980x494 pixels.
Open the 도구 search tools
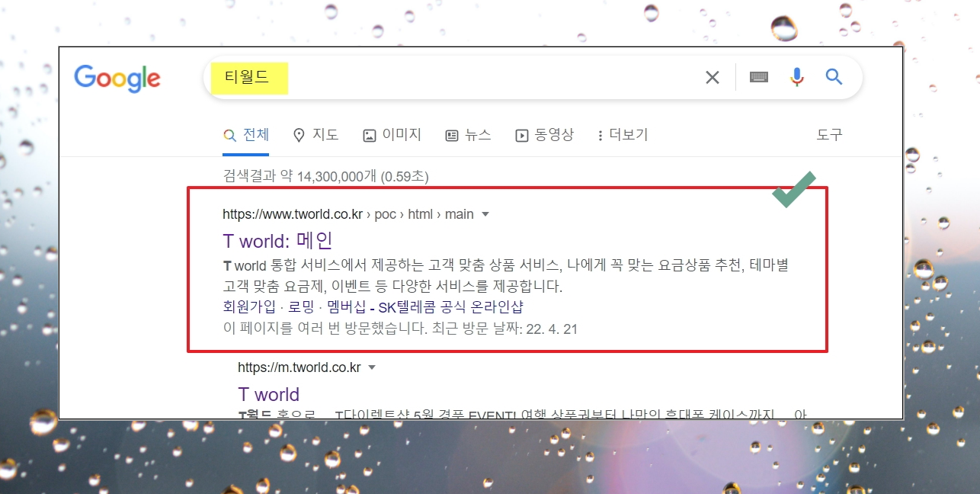(x=829, y=135)
